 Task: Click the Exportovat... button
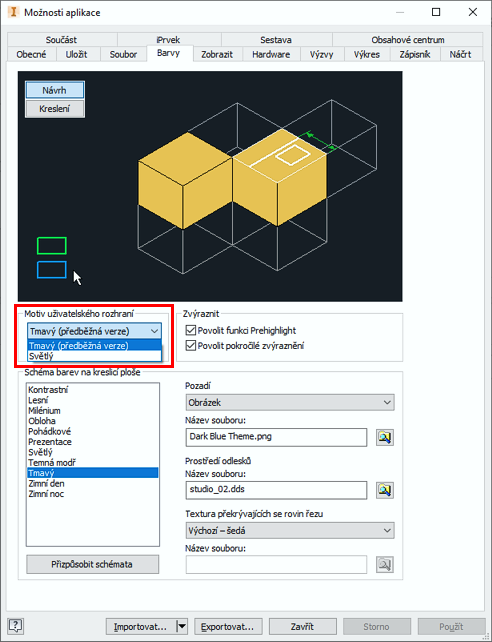228,626
